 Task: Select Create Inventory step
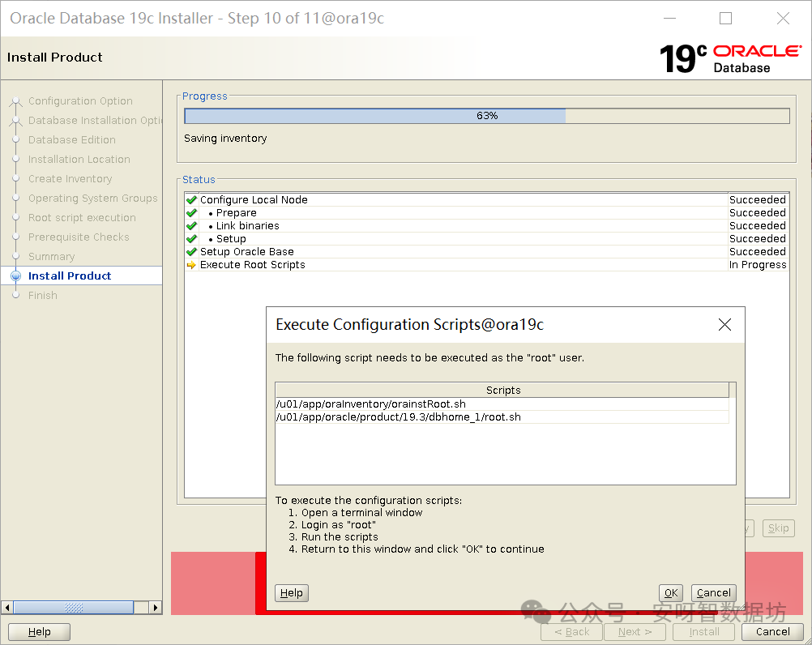click(70, 178)
